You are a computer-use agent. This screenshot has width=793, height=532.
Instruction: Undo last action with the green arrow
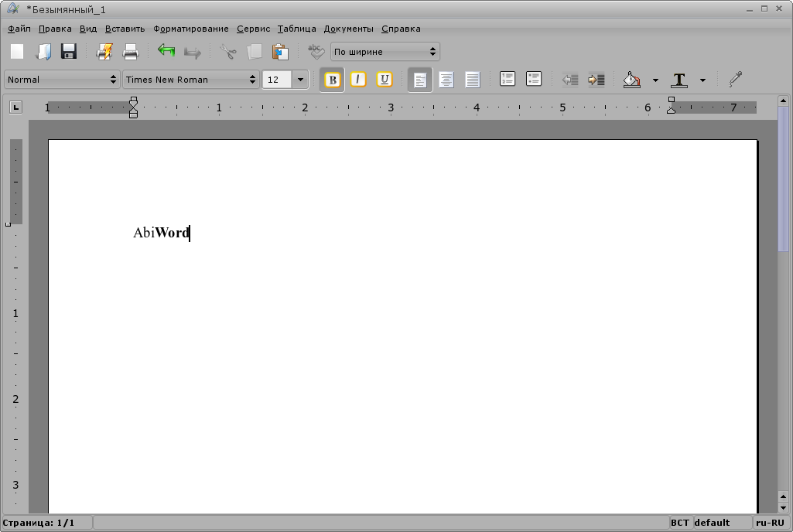click(x=166, y=51)
